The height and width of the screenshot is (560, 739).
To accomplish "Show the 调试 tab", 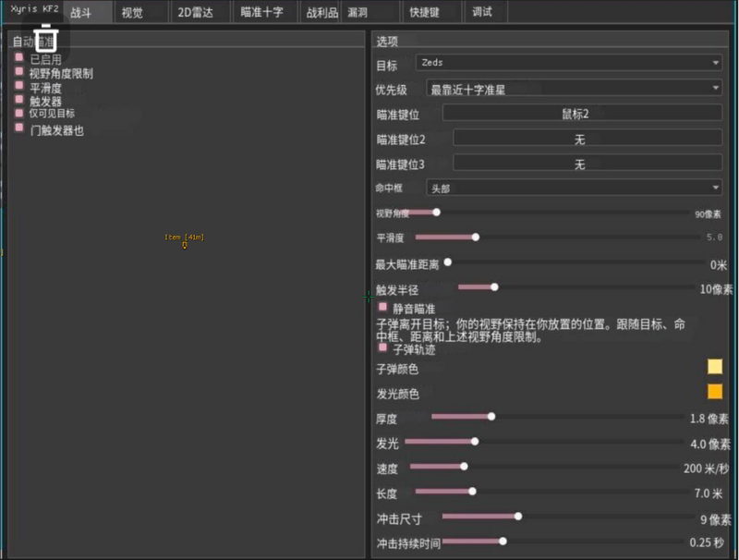I will click(486, 12).
